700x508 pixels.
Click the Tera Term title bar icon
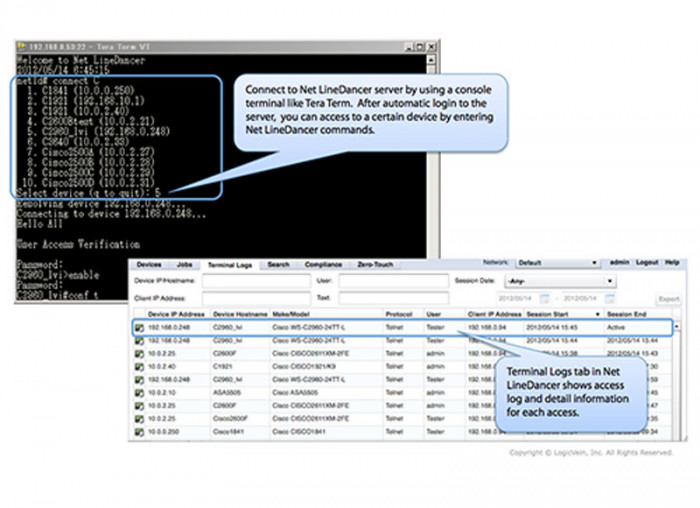point(21,46)
